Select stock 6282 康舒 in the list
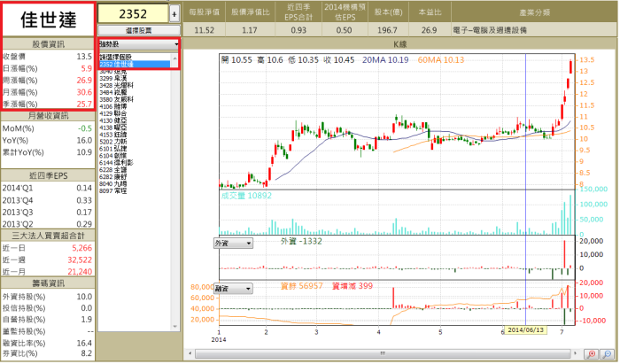Image resolution: width=620 pixels, height=364 pixels. point(113,176)
